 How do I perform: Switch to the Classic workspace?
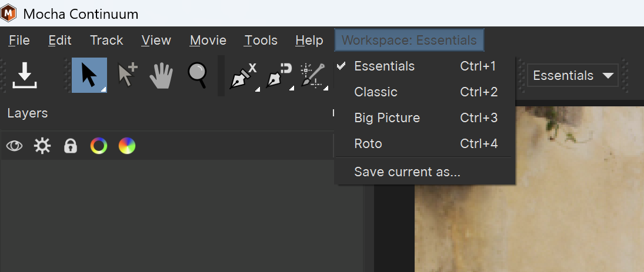[x=425, y=92]
